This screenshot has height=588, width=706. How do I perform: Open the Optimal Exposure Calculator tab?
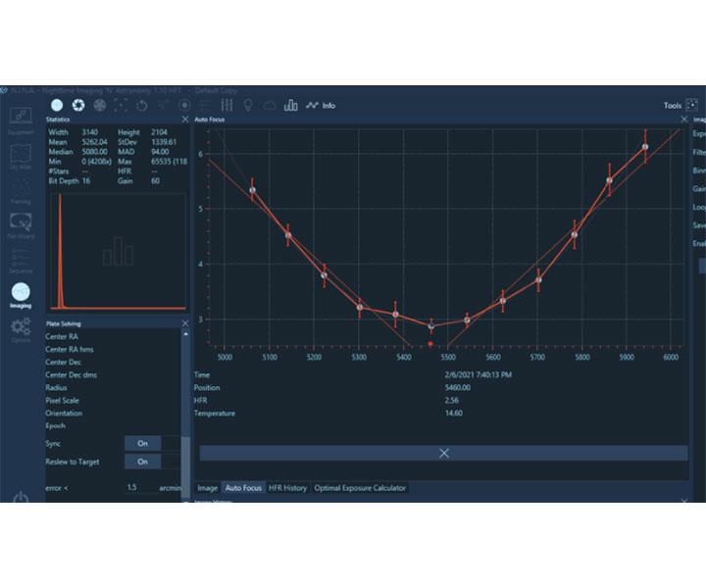pos(359,488)
